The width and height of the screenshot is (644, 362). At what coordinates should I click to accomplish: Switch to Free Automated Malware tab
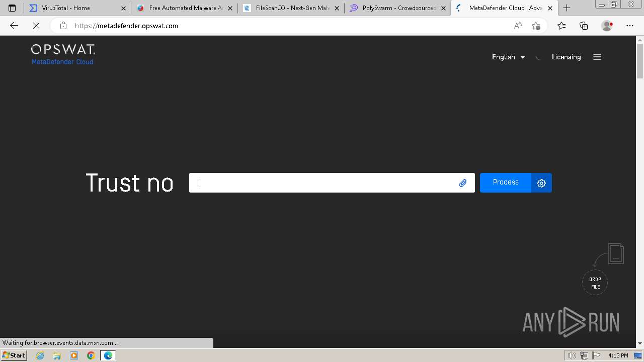point(184,8)
